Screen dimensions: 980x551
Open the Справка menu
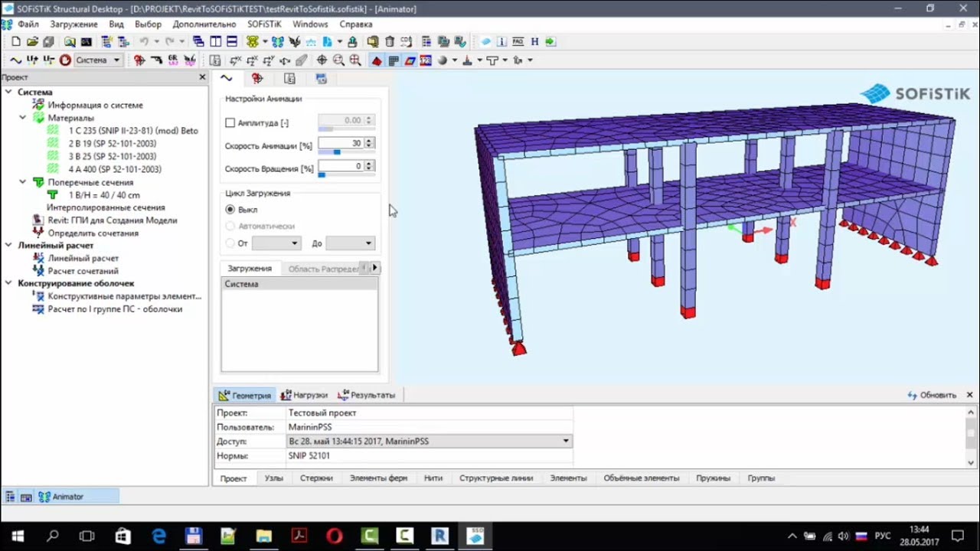(355, 24)
